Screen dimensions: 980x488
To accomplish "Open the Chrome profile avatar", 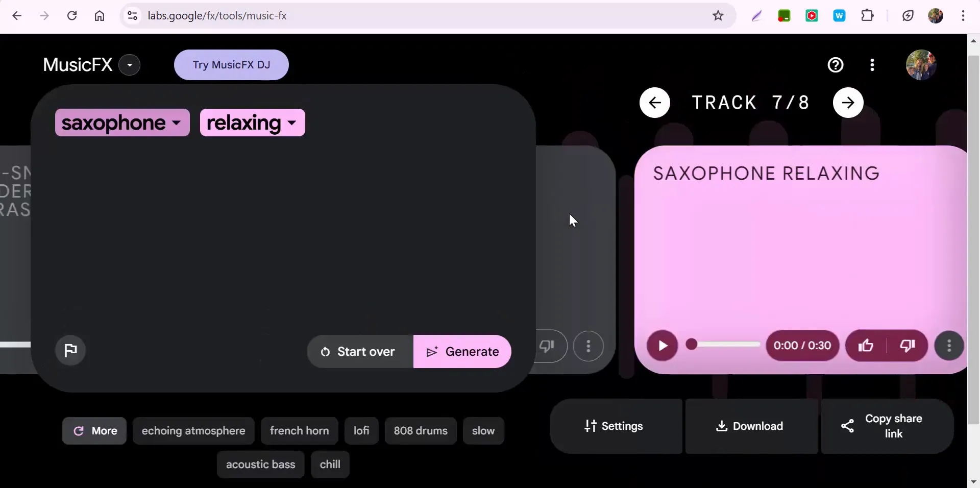I will pos(936,16).
